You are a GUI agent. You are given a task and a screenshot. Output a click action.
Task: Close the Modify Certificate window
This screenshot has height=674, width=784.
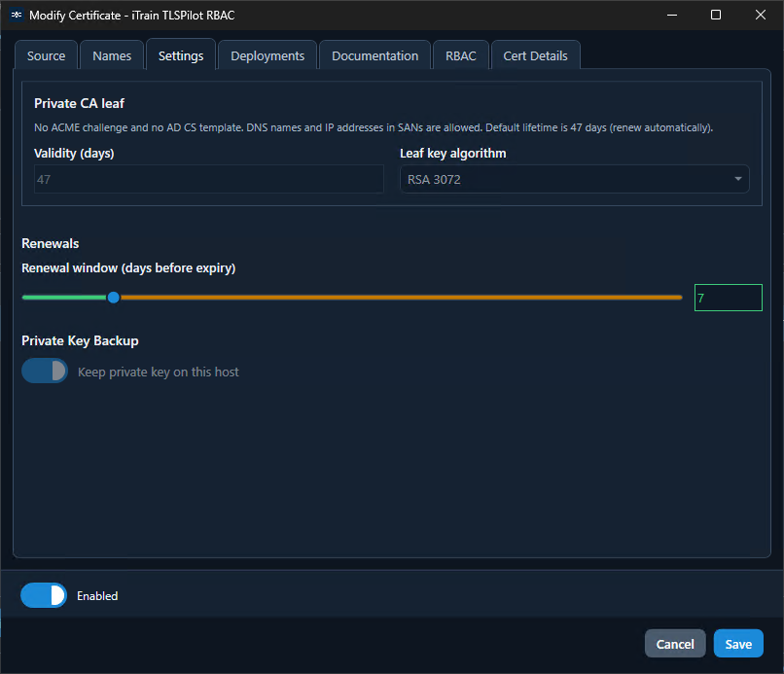point(761,15)
